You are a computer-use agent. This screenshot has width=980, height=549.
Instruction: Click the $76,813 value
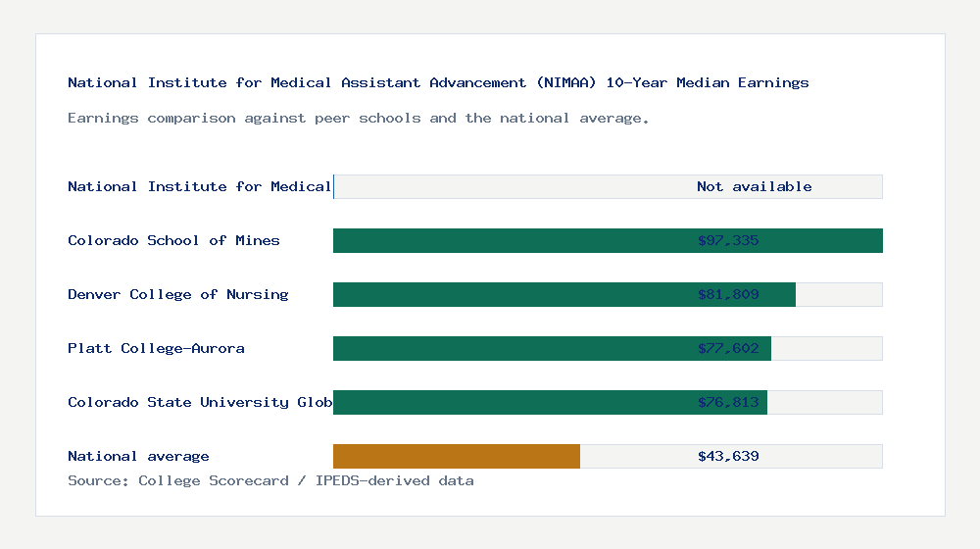click(728, 402)
